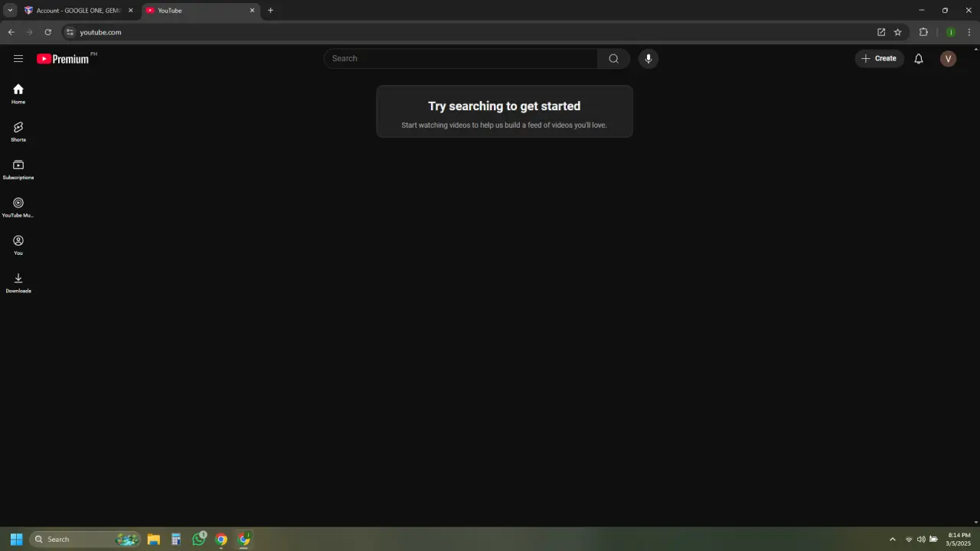
Task: Open YouTube Music from sidebar
Action: (x=18, y=207)
